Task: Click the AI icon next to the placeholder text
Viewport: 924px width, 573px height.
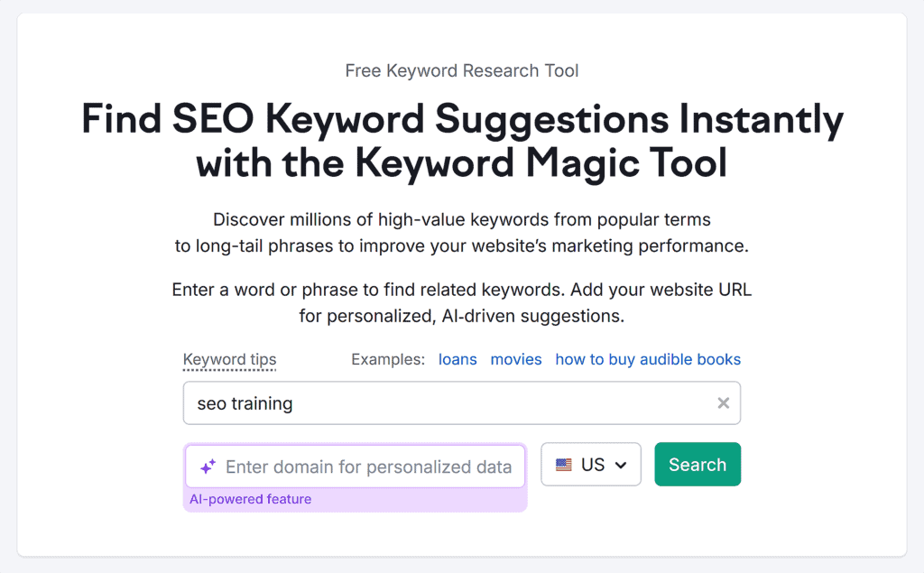Action: [208, 466]
